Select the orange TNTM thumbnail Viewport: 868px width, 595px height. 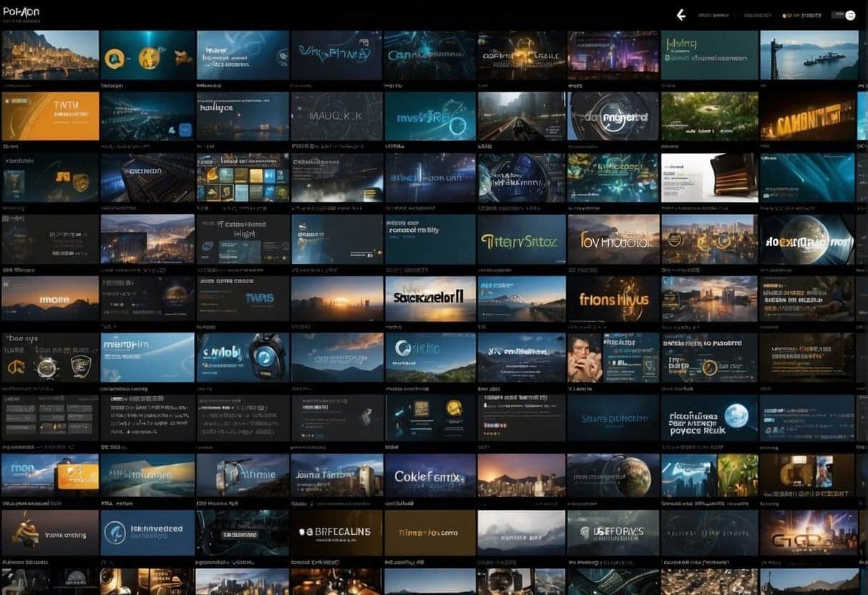point(50,116)
